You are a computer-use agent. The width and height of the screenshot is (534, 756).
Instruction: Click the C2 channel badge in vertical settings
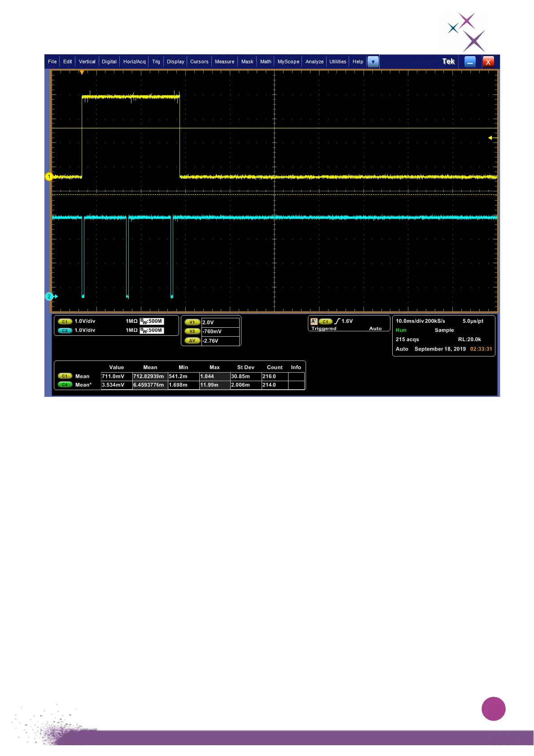[x=65, y=330]
